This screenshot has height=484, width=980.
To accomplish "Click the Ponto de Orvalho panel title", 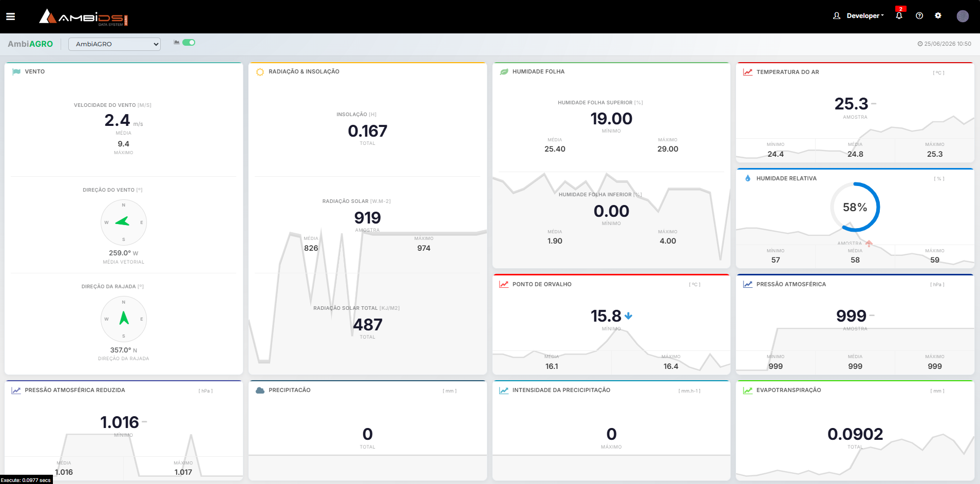I will click(x=542, y=284).
